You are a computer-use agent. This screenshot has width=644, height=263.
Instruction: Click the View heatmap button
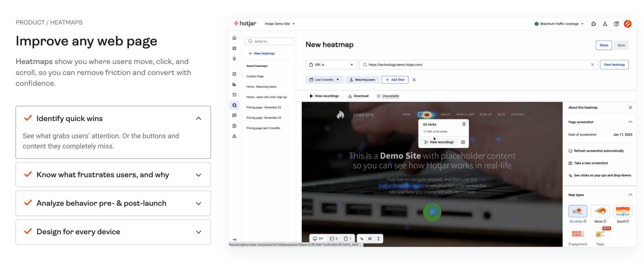coord(614,65)
